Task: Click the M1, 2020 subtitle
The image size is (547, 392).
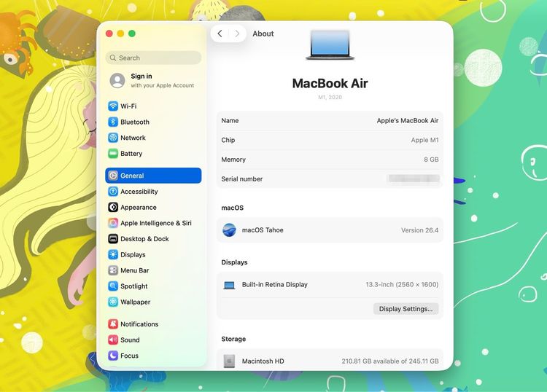Action: pos(330,97)
